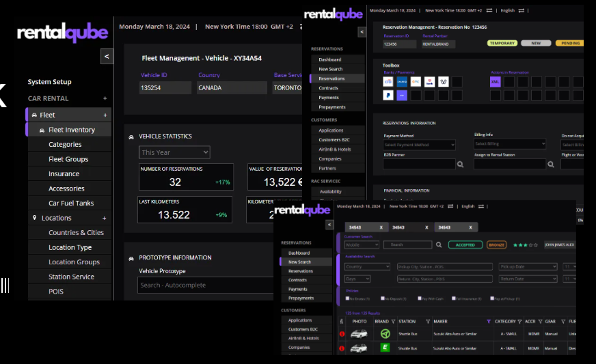Tick the No Excess policy checkbox

(x=347, y=298)
